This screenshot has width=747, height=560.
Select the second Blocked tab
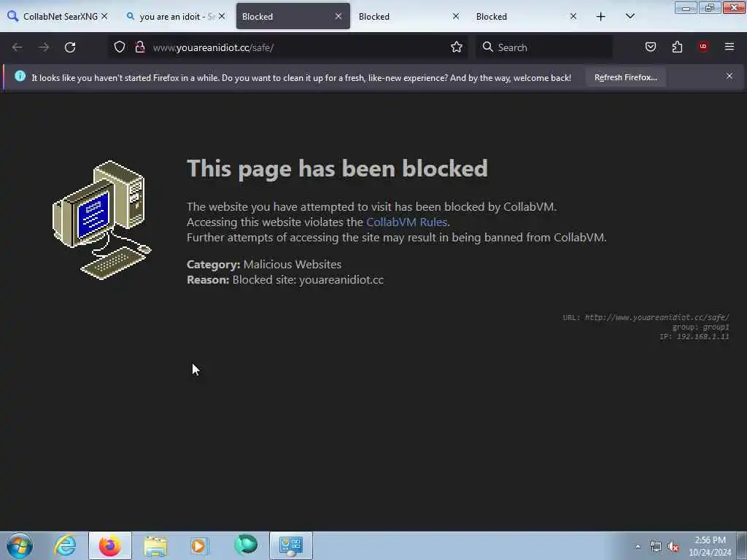coord(409,17)
